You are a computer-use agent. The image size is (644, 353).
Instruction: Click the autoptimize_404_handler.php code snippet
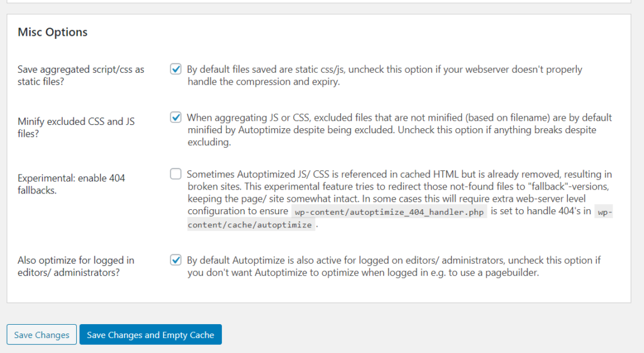pos(389,212)
